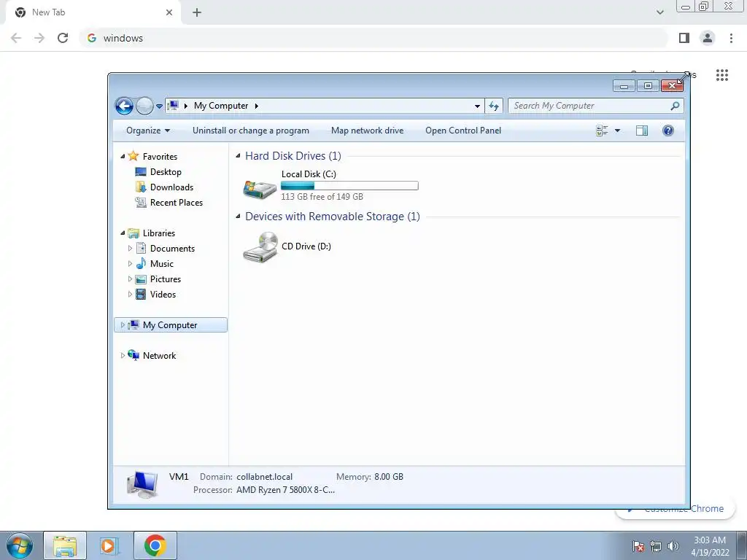The image size is (747, 560).
Task: Collapse the Favorites group
Action: [x=123, y=156]
